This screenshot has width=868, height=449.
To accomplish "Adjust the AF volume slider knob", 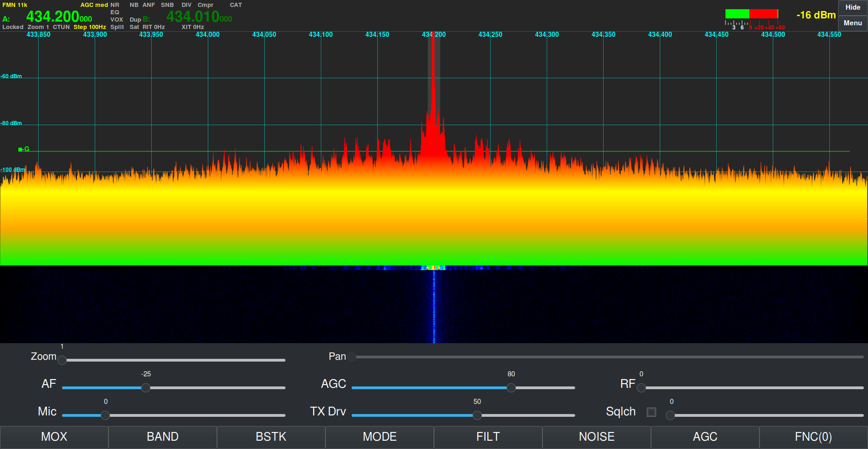I will [146, 388].
